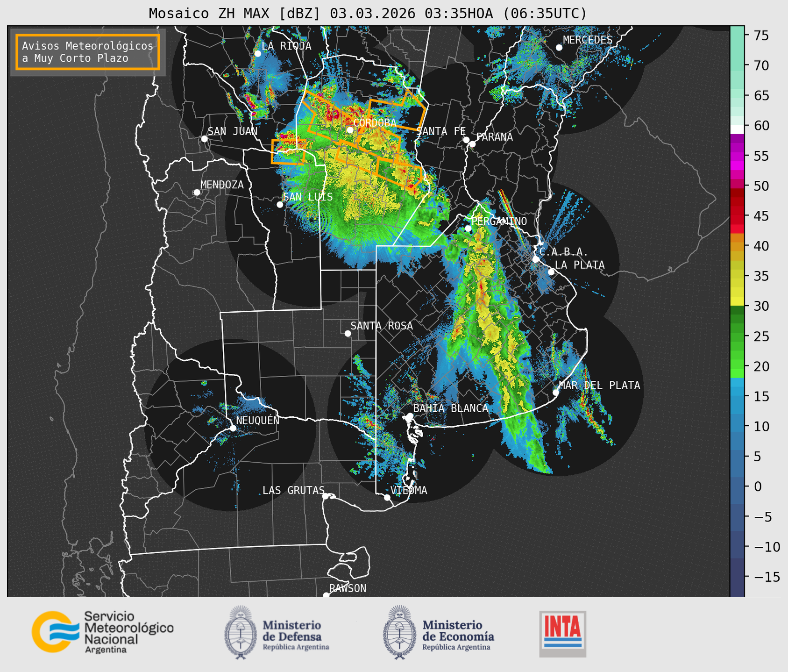The height and width of the screenshot is (672, 788).
Task: Click the 60 dBZ colorbar tick label
Action: (x=761, y=126)
